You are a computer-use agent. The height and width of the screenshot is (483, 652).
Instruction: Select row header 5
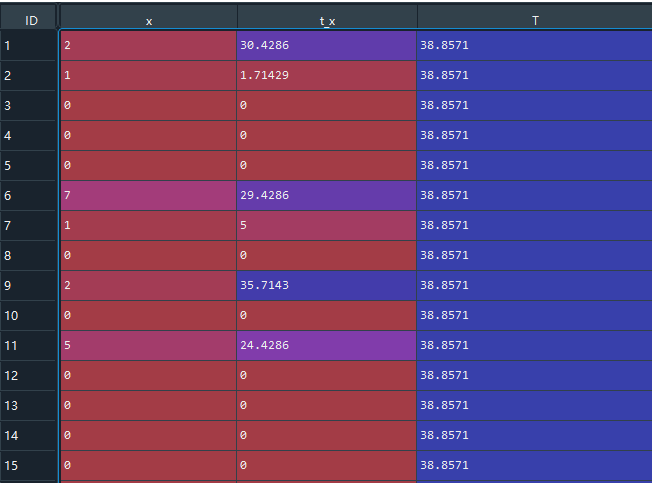tap(28, 165)
